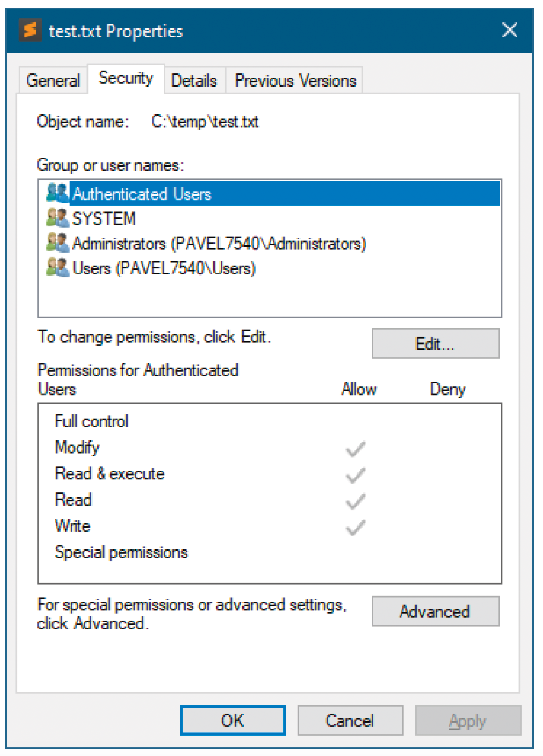Click the Authenticated Users group icon
This screenshot has height=756, width=543.
(57, 193)
